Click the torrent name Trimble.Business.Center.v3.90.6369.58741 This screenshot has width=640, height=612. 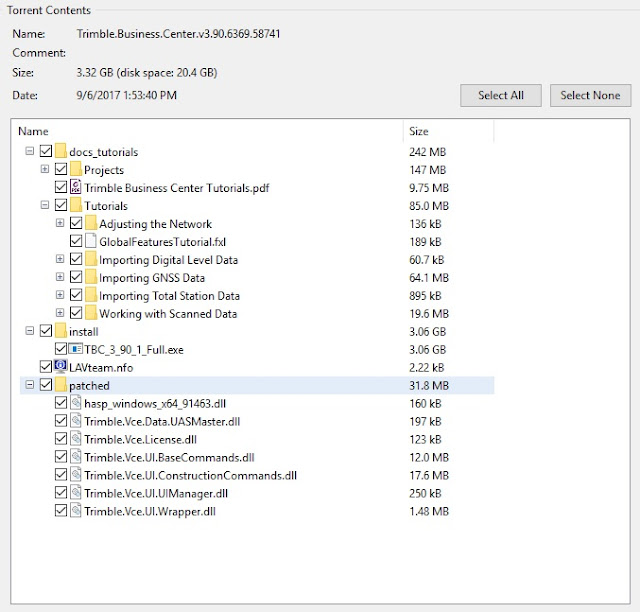tap(178, 33)
